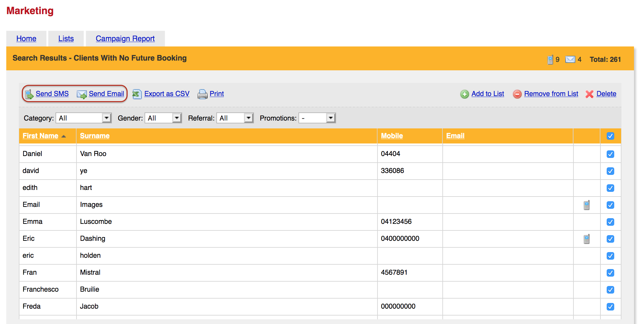
Task: Click the Remove from List link
Action: tap(551, 94)
